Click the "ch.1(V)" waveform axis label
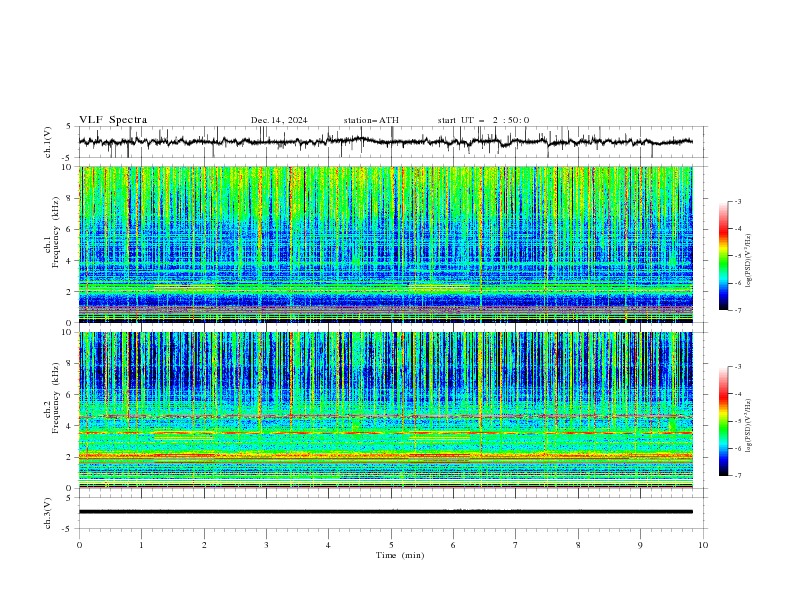The width and height of the screenshot is (792, 612). pos(48,142)
